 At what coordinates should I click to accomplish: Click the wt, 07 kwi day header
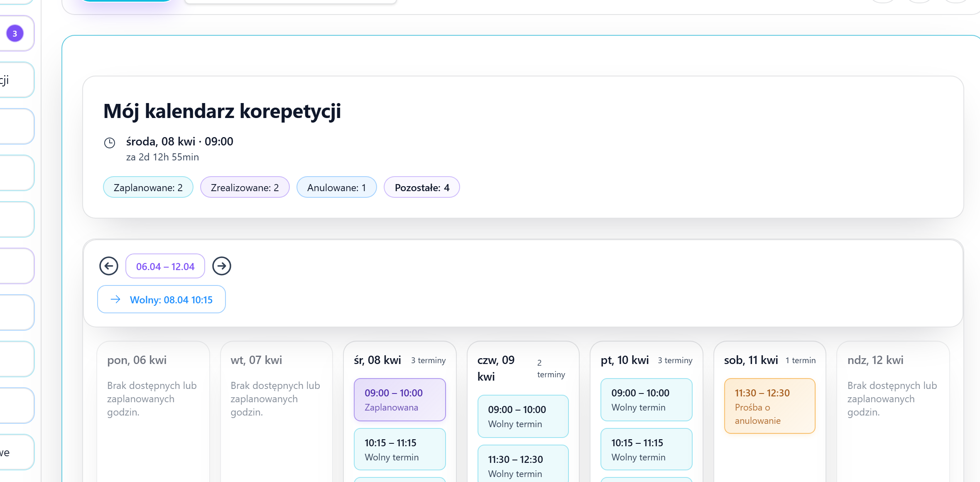coord(256,360)
